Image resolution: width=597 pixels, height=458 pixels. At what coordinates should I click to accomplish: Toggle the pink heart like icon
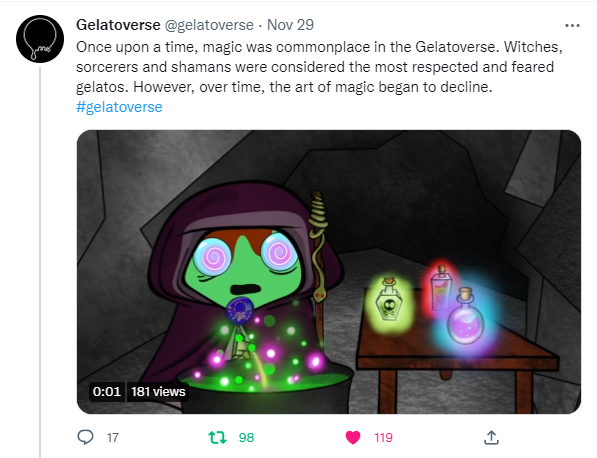(353, 437)
